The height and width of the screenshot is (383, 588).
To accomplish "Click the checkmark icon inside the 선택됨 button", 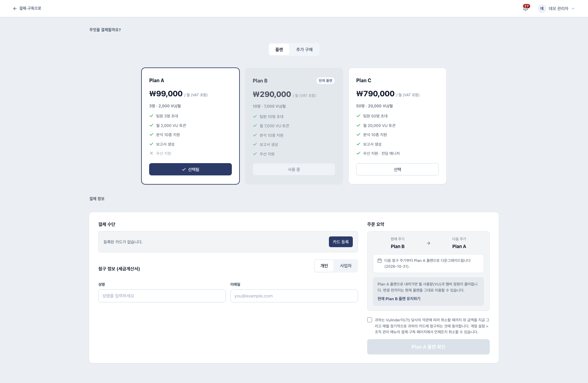I will (x=184, y=169).
